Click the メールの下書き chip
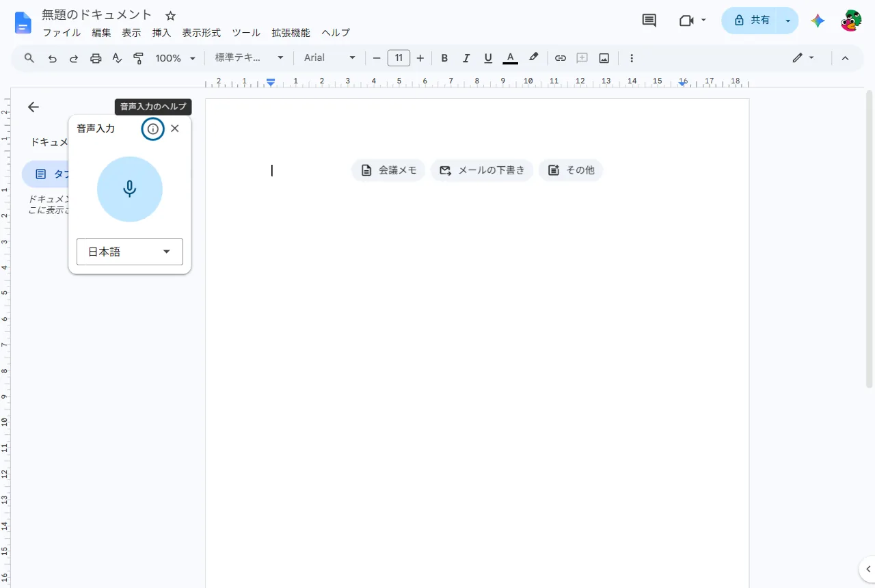This screenshot has height=588, width=875. [x=482, y=170]
